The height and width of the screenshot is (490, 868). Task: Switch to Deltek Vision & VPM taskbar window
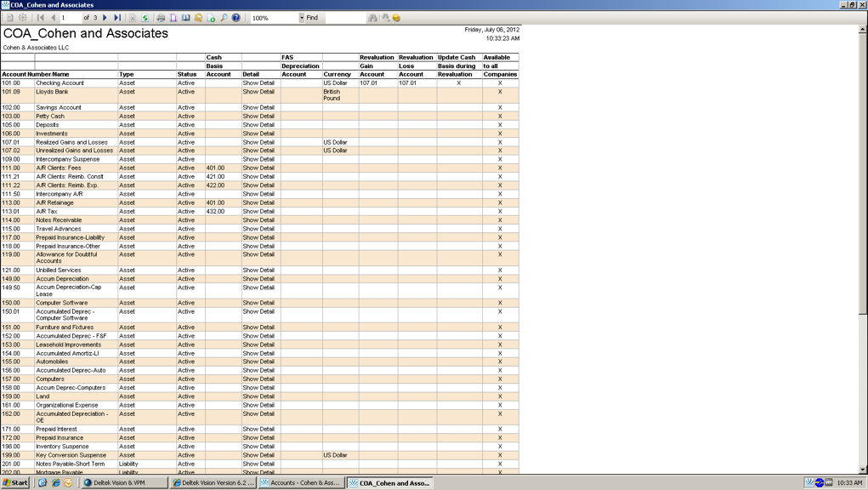coord(124,482)
